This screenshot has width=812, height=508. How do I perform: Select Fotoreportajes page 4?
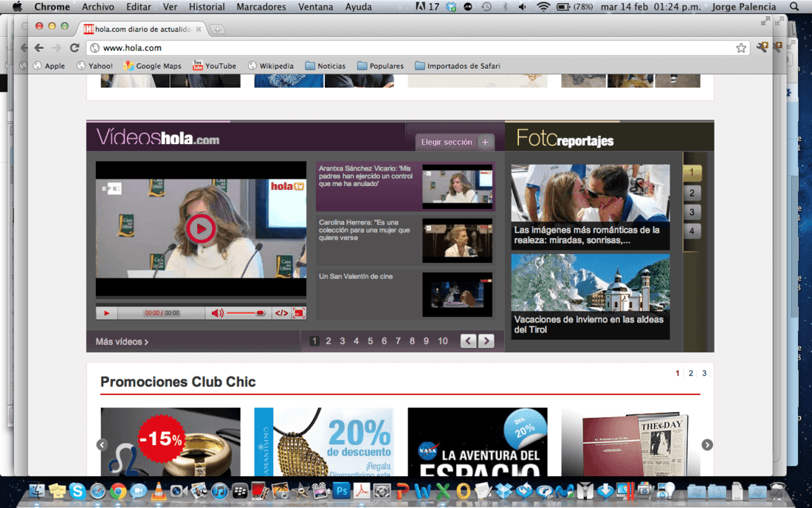pos(692,231)
